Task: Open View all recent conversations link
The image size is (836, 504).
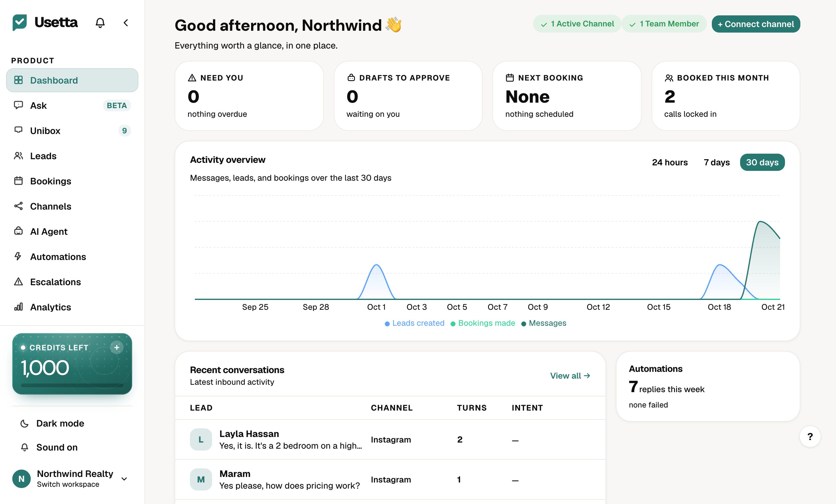Action: [x=570, y=376]
